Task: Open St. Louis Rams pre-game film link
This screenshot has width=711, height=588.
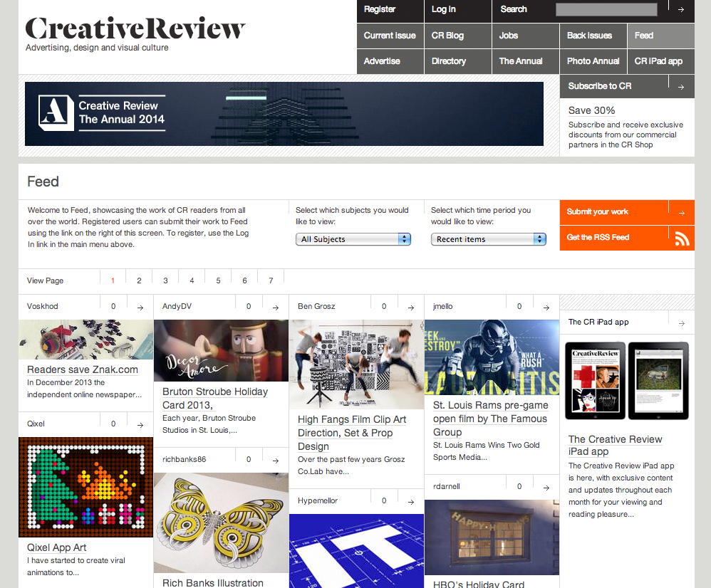Action: [x=490, y=419]
